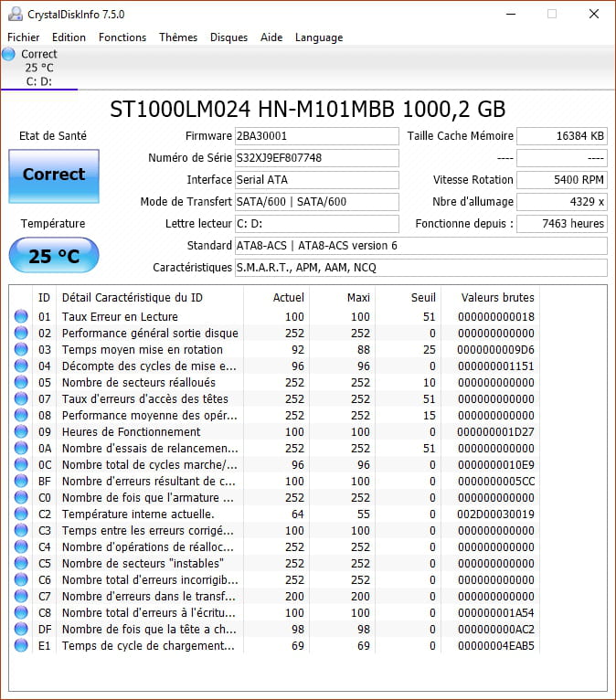
Task: Click the Détail Caractéristique du ID column header
Action: [150, 297]
